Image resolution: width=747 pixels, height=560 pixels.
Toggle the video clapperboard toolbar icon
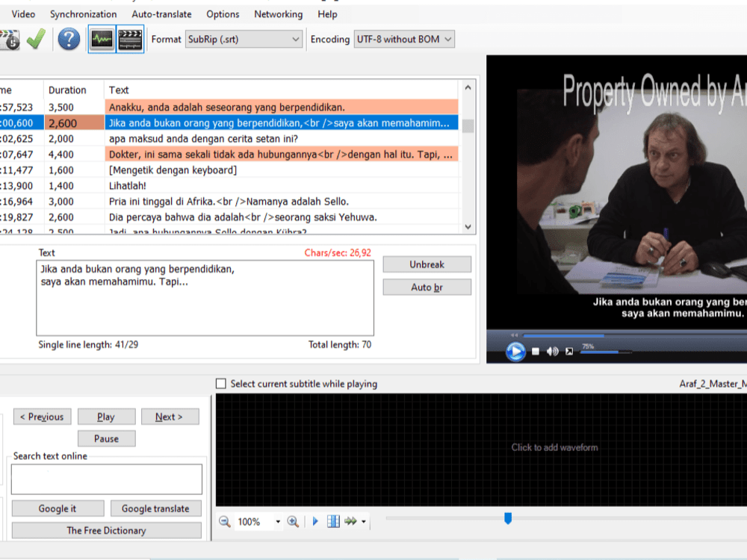[130, 39]
